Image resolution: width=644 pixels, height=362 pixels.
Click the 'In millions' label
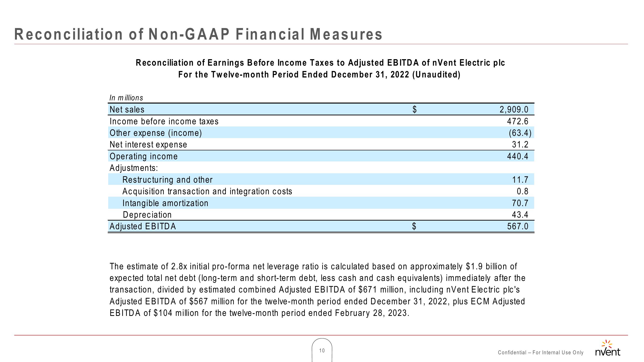[x=126, y=98]
